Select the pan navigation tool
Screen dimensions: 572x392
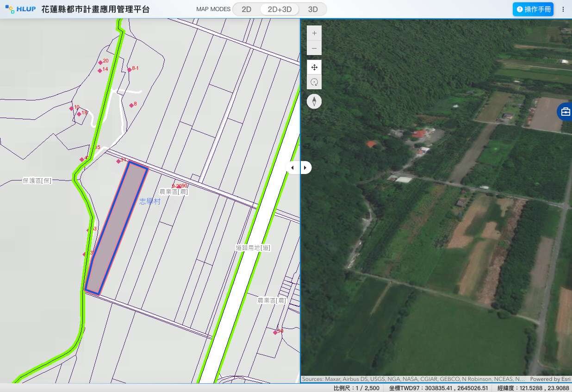pyautogui.click(x=314, y=68)
